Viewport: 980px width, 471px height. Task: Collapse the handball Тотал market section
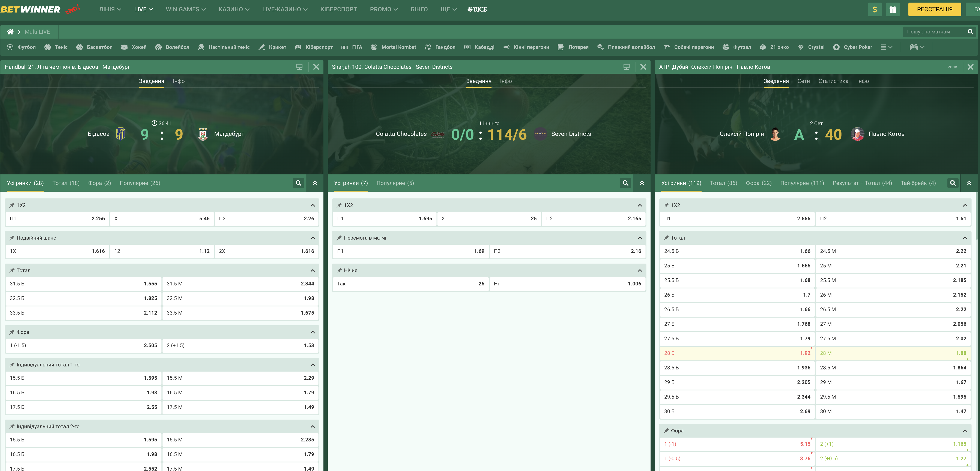coord(313,270)
